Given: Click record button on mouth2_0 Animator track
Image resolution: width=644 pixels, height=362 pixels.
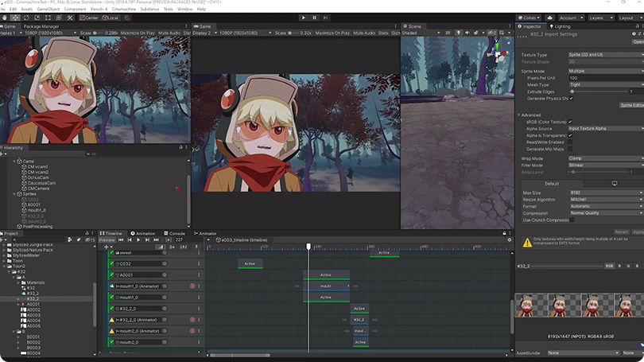Looking at the screenshot, I should pyautogui.click(x=192, y=331).
